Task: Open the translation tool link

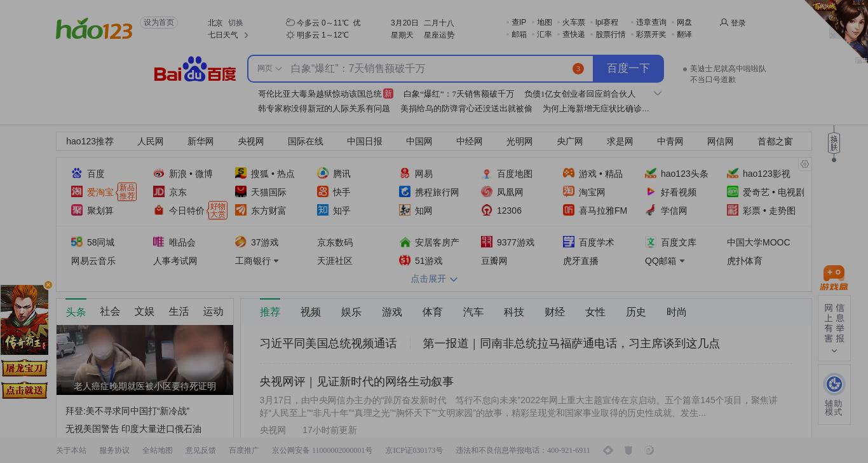Action: pos(684,34)
